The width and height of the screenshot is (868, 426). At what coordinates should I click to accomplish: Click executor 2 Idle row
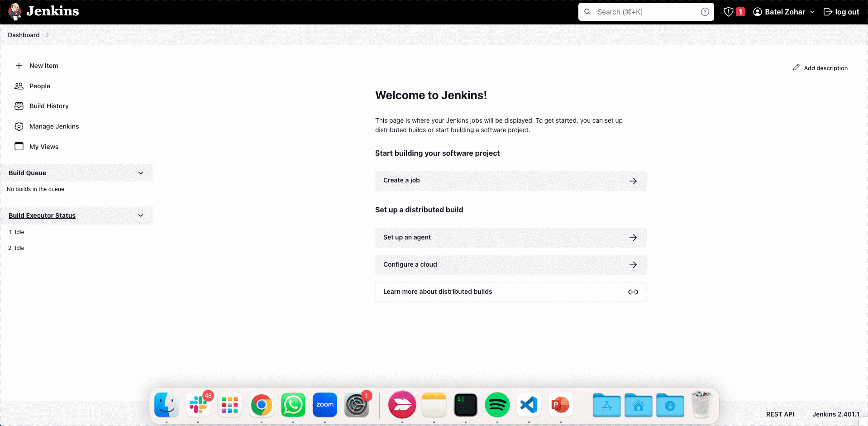pyautogui.click(x=77, y=248)
